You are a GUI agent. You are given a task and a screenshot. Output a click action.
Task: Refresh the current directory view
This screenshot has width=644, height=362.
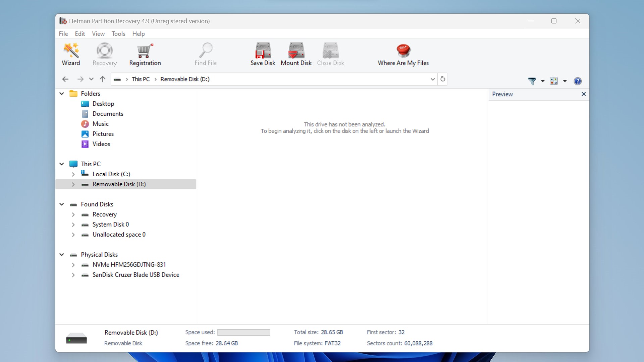pos(442,79)
